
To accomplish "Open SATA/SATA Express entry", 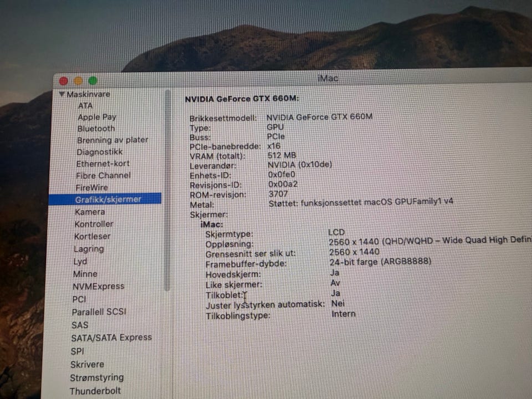I will tap(111, 338).
